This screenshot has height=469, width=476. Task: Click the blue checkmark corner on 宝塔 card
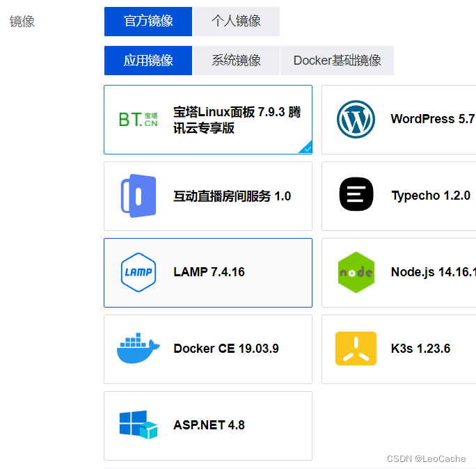tap(306, 148)
